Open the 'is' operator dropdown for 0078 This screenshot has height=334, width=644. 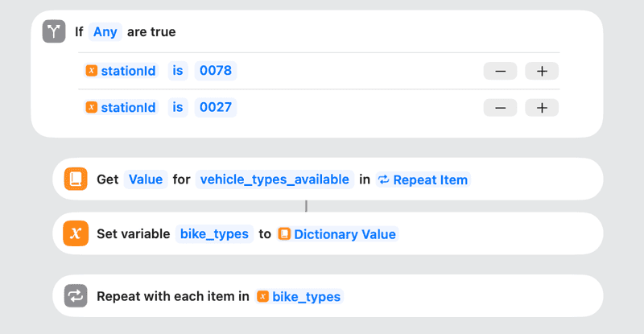click(x=178, y=71)
